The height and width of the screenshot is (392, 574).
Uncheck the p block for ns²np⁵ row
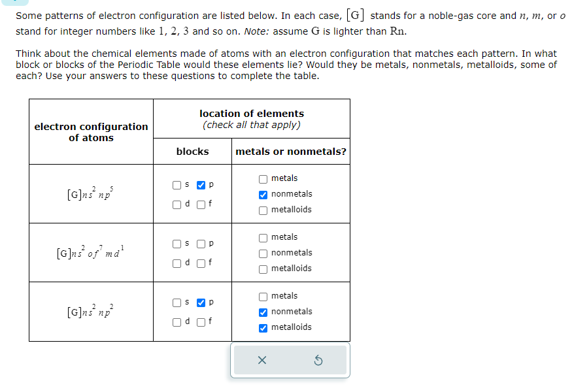pos(201,185)
